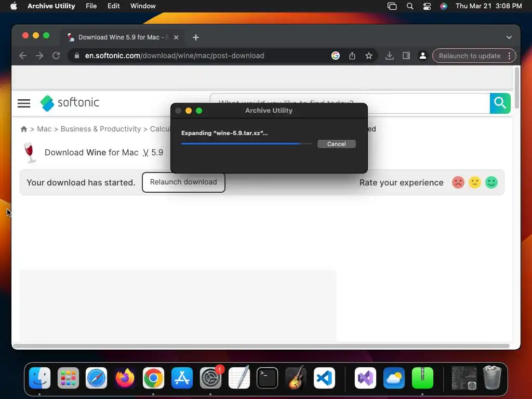
Task: Go back in Chrome history
Action: click(23, 56)
